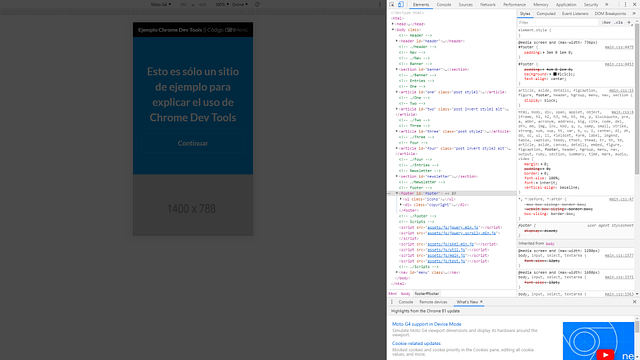Open the Online throttling dropdown
The height and width of the screenshot is (360, 640).
[x=240, y=4]
